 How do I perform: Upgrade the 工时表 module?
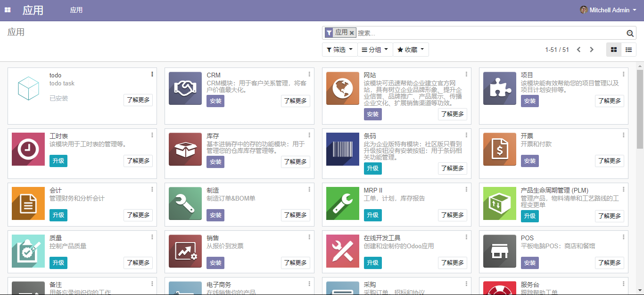[x=58, y=161]
